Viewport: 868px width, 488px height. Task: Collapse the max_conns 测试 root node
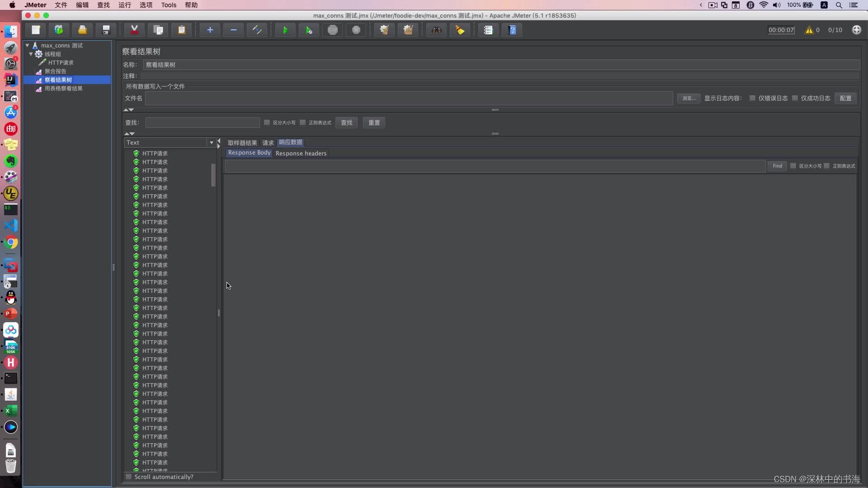tap(27, 45)
